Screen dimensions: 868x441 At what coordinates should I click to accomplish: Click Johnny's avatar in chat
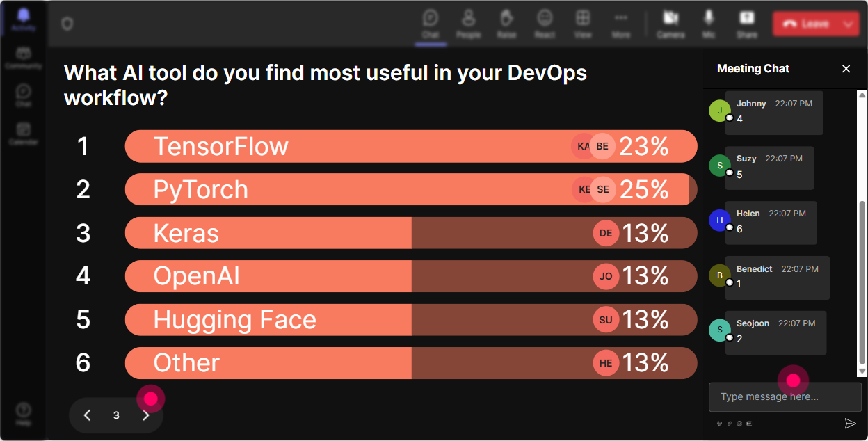[720, 111]
